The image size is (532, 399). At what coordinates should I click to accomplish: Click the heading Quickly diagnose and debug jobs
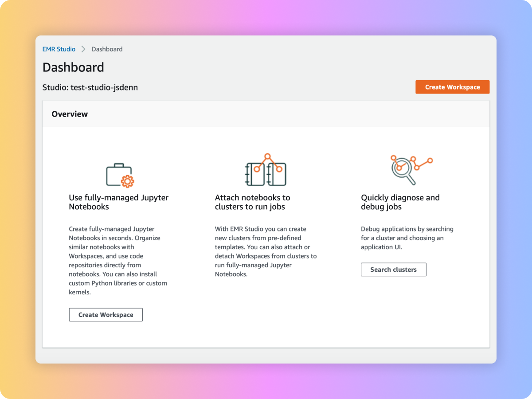[400, 202]
